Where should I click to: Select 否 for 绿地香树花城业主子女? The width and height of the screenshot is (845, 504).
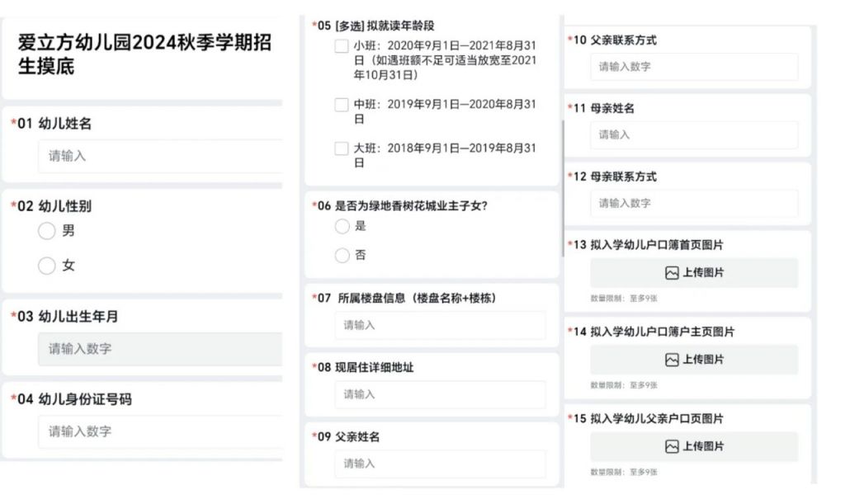pos(342,255)
